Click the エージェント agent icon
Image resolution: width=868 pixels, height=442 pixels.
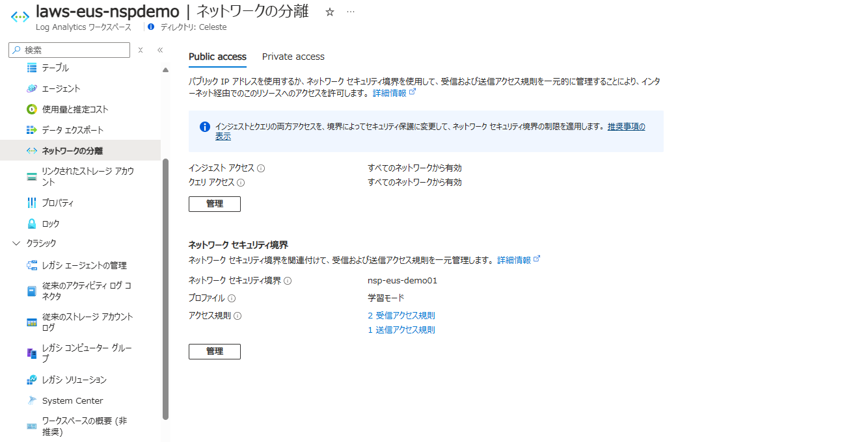(x=32, y=88)
